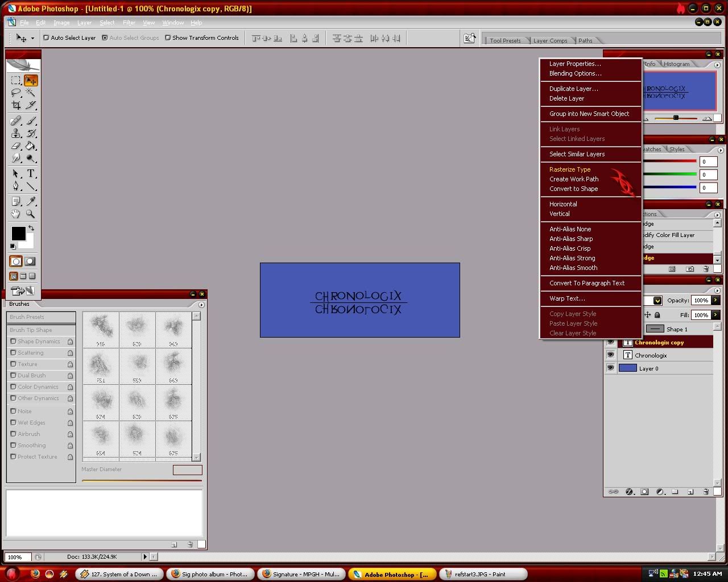Select the Slice tool
The width and height of the screenshot is (728, 582).
pyautogui.click(x=31, y=105)
